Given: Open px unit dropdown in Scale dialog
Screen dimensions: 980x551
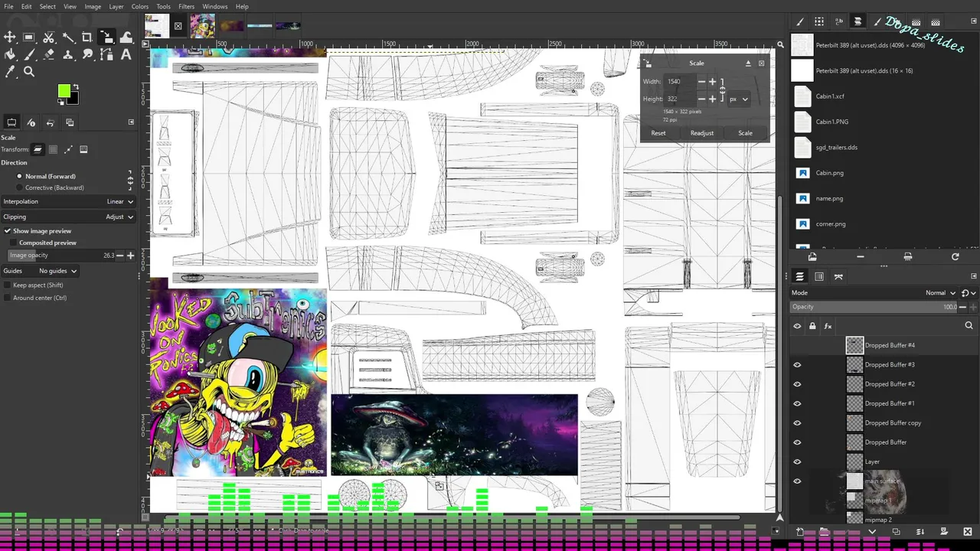Looking at the screenshot, I should (739, 99).
